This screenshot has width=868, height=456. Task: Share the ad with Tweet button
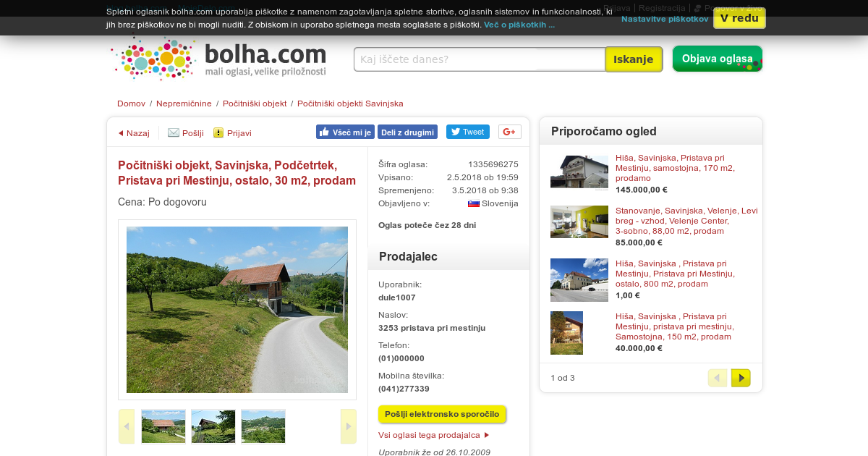(467, 132)
